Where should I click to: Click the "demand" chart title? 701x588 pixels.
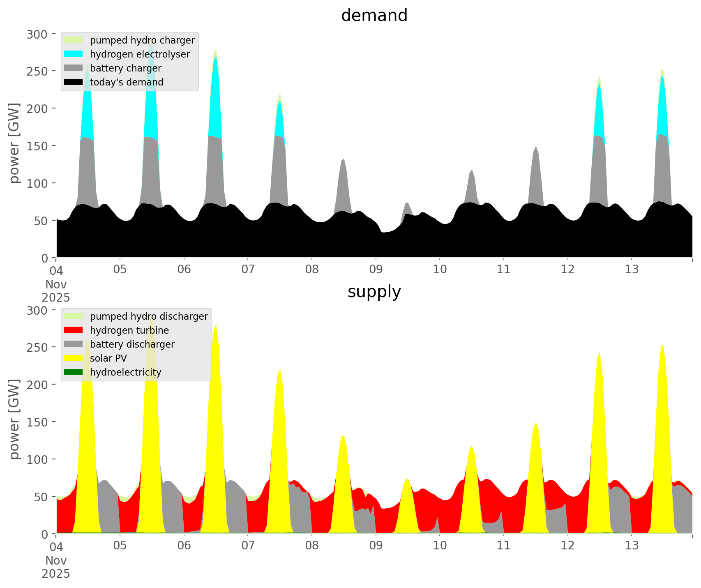coord(374,16)
